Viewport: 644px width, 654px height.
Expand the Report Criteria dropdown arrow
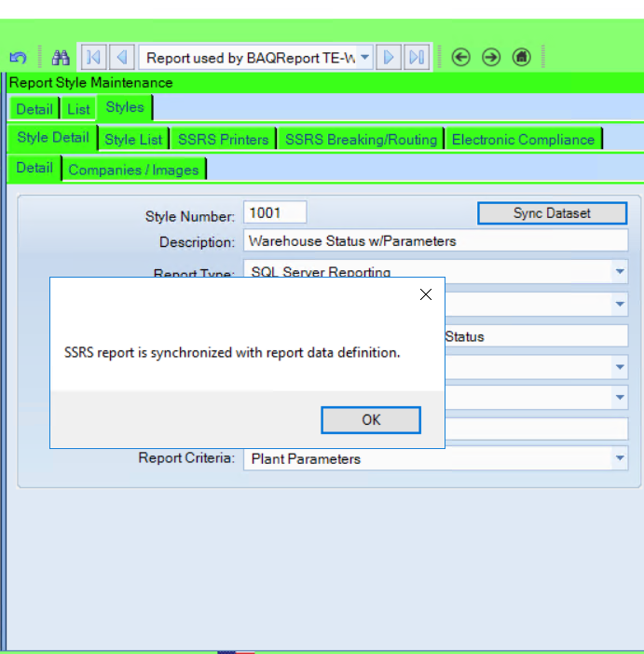(x=620, y=458)
